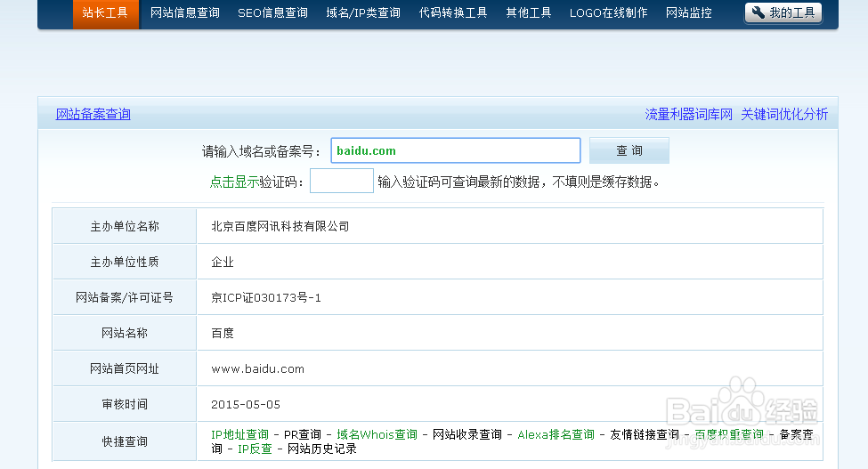
Task: Open the PR查询 quick link
Action: [x=303, y=434]
